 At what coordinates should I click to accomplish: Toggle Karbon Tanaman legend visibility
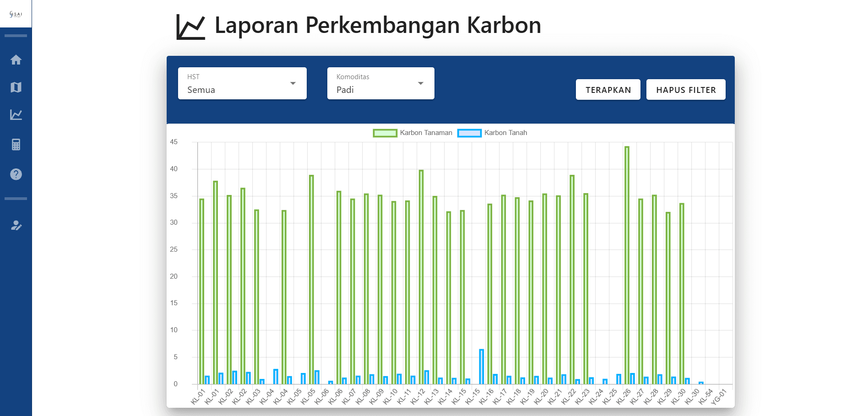[426, 133]
